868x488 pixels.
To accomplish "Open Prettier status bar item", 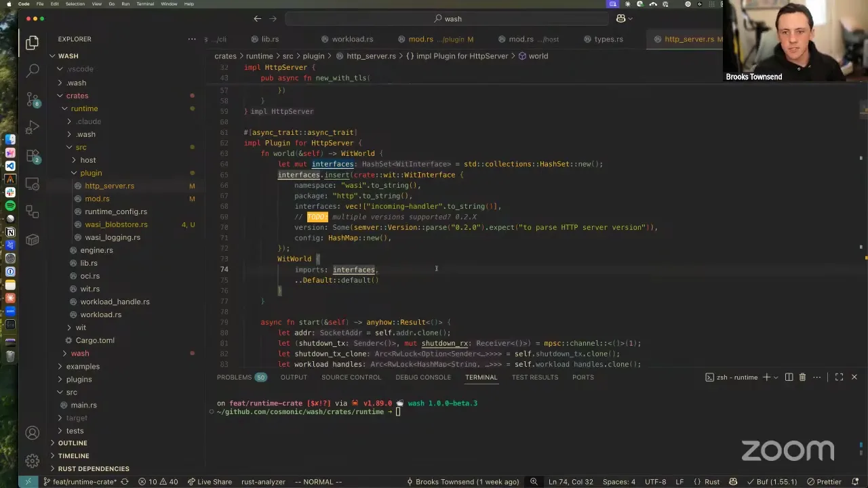I will coord(824,482).
